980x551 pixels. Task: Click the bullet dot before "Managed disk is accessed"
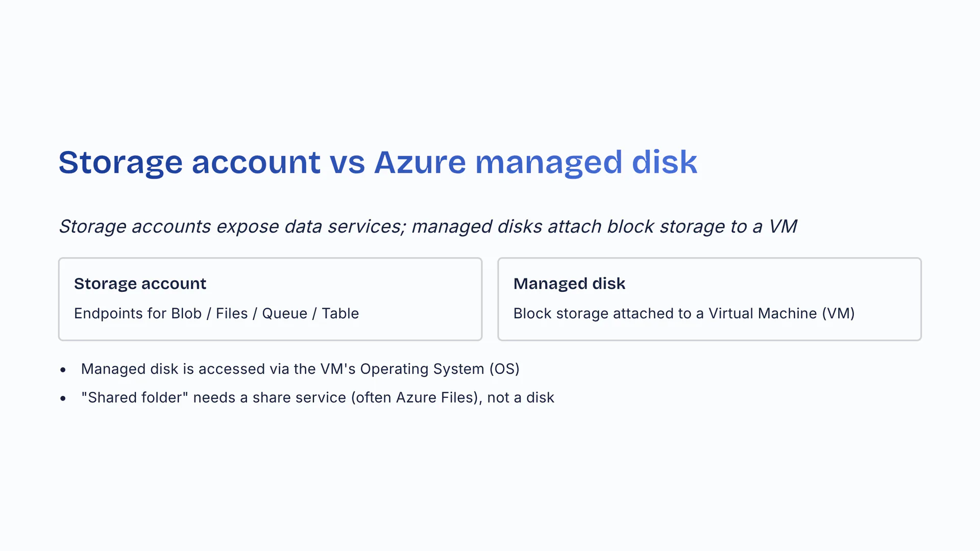pos(63,369)
